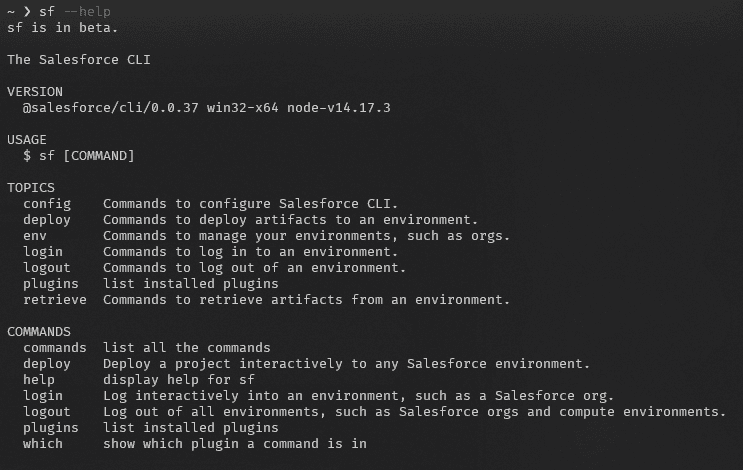The image size is (743, 470).
Task: Click the COMMANDS section heading
Action: click(x=39, y=332)
